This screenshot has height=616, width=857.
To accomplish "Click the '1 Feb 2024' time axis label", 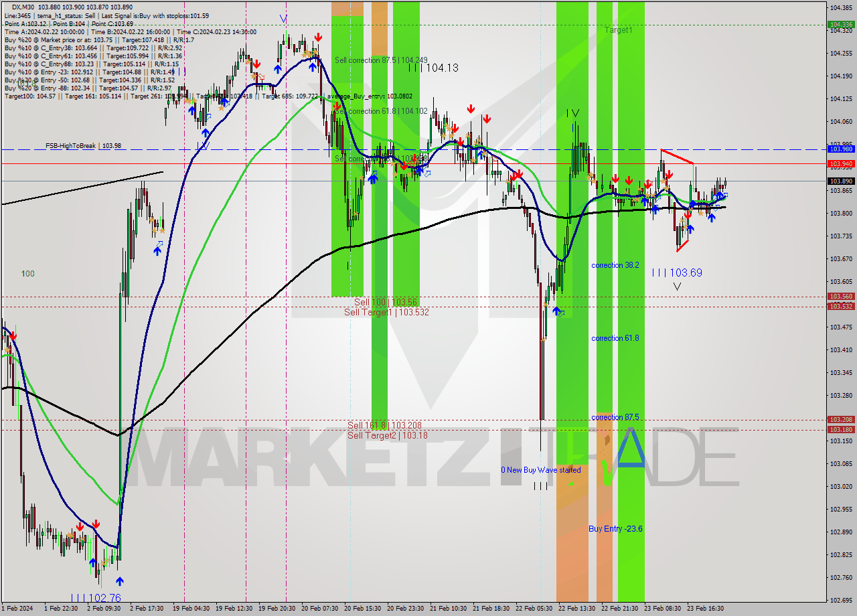I will point(17,609).
